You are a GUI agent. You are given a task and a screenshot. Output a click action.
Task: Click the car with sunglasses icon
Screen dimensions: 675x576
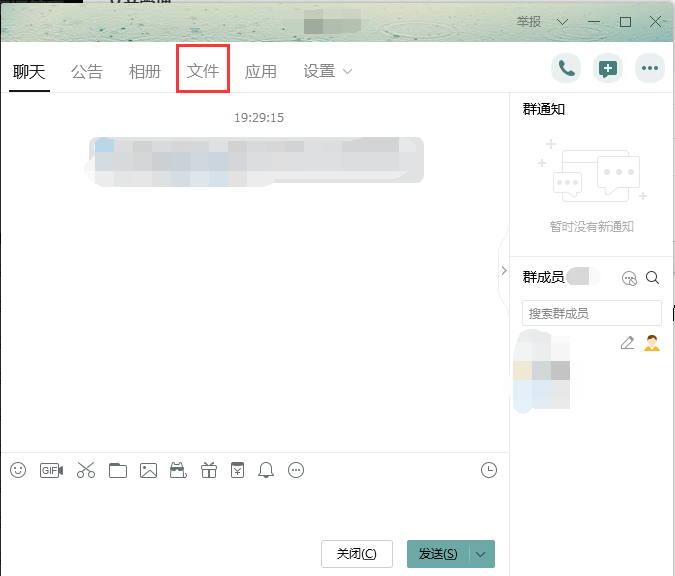pos(178,470)
